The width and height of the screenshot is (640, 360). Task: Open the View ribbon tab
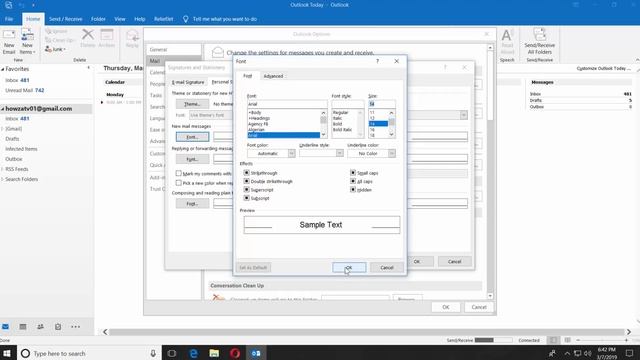120,19
